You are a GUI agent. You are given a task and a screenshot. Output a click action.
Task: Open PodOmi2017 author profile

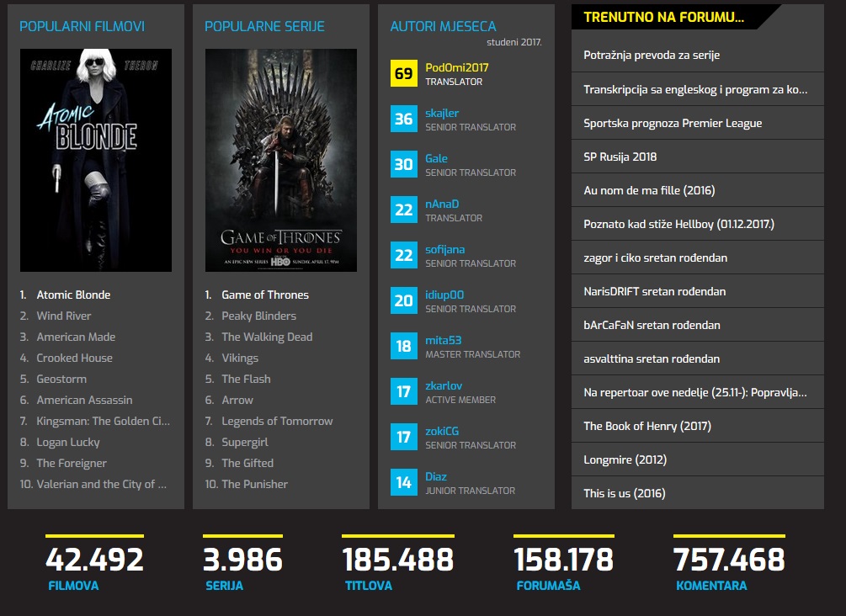point(456,67)
